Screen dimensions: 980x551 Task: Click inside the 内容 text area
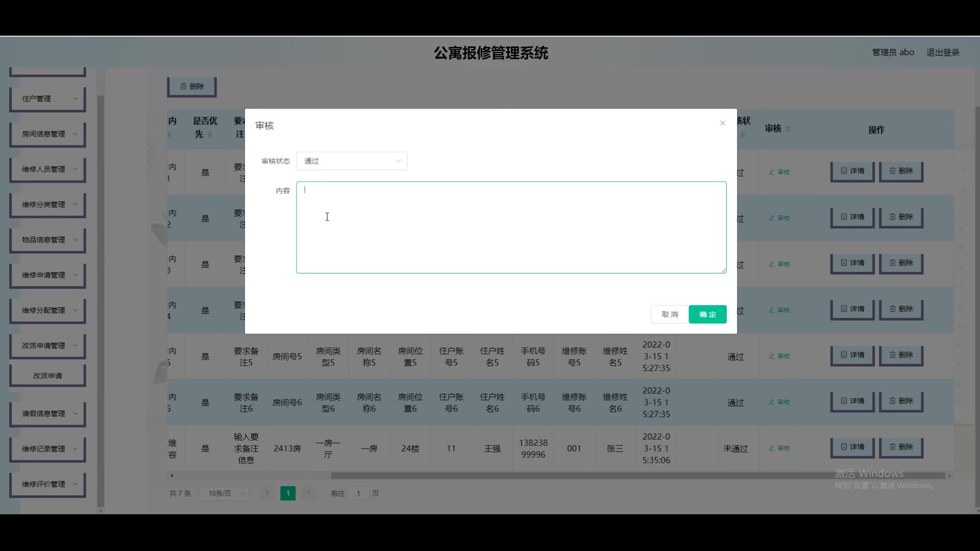511,228
